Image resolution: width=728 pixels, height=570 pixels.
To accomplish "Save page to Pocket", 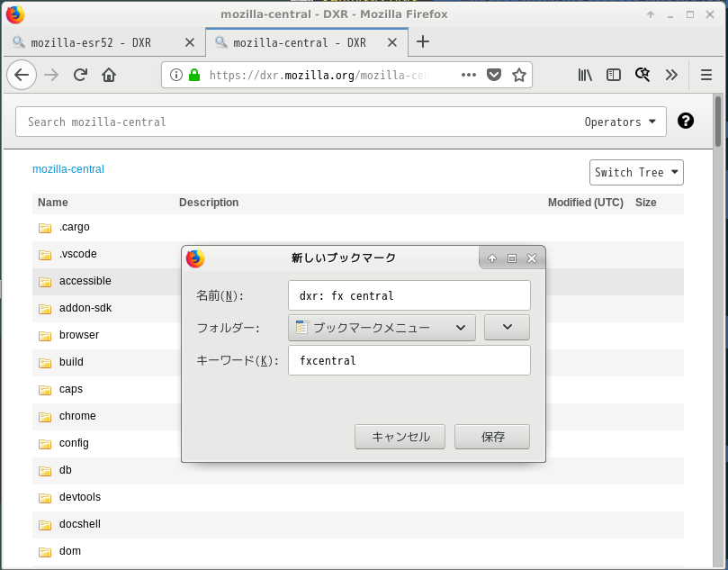I will [x=493, y=75].
